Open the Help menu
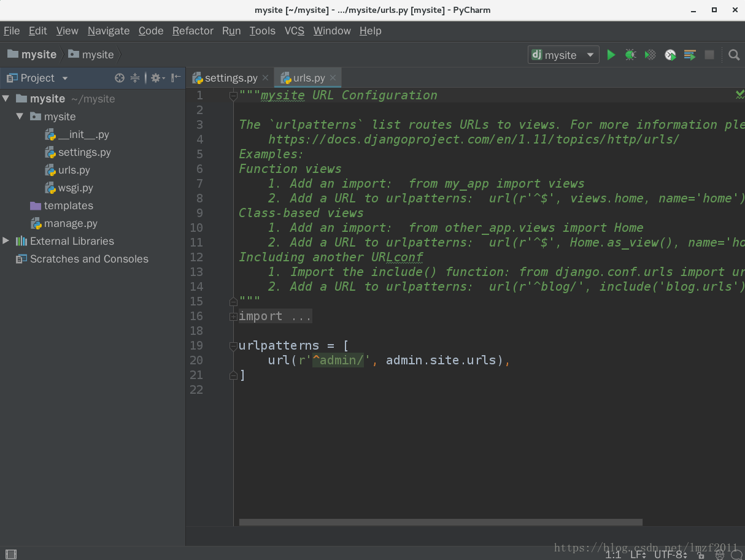Image resolution: width=745 pixels, height=560 pixels. [x=371, y=31]
